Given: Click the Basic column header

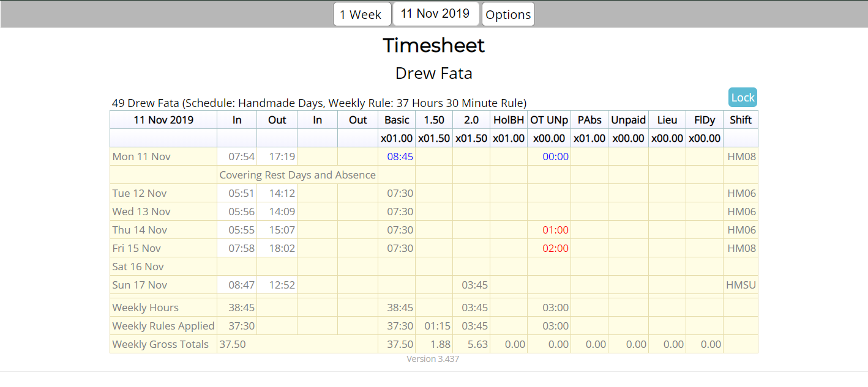Looking at the screenshot, I should (397, 120).
